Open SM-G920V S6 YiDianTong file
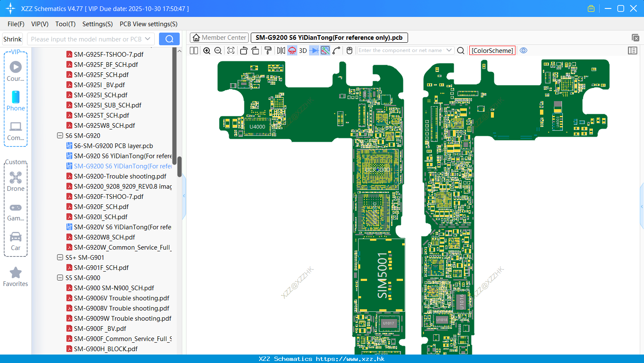The height and width of the screenshot is (363, 644). pos(122,227)
